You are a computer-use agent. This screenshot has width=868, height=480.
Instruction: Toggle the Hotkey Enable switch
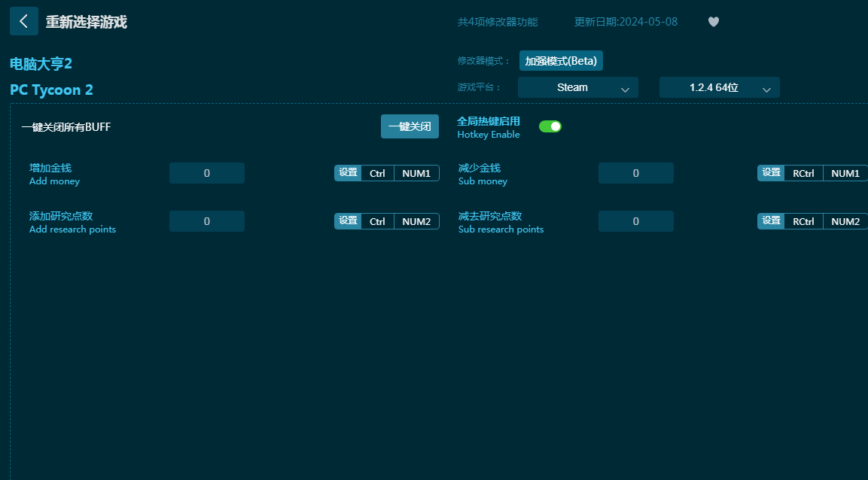(x=550, y=126)
